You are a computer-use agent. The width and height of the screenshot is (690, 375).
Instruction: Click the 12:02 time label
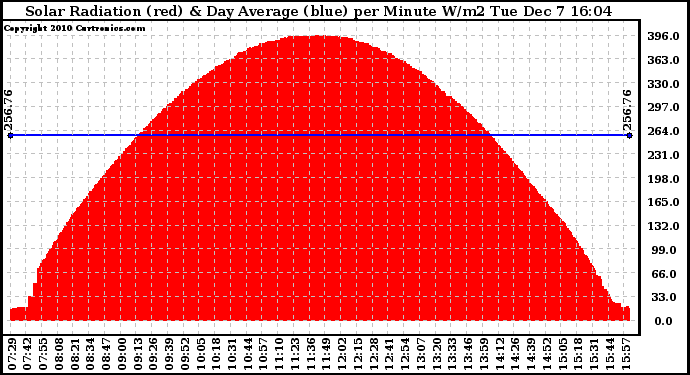click(x=342, y=354)
